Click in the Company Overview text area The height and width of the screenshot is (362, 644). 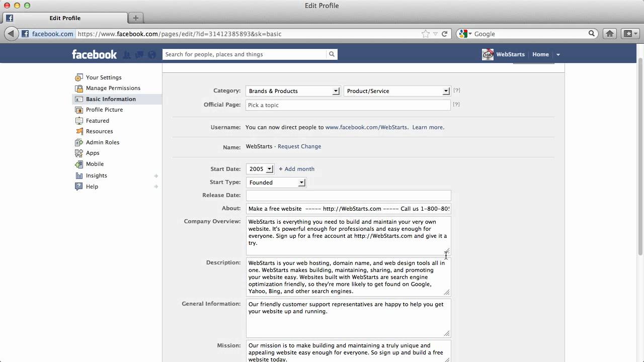(348, 236)
